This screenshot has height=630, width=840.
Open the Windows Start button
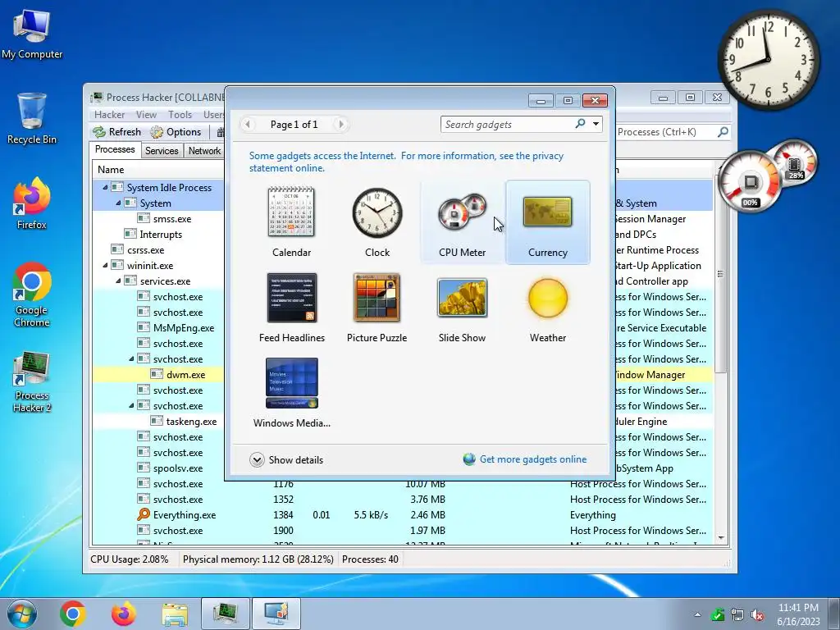(x=22, y=614)
